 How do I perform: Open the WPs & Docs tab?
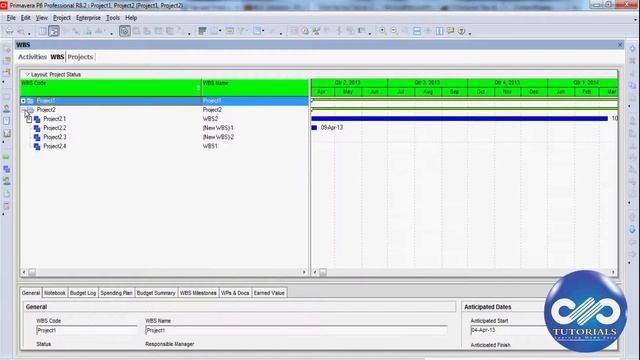coord(235,293)
